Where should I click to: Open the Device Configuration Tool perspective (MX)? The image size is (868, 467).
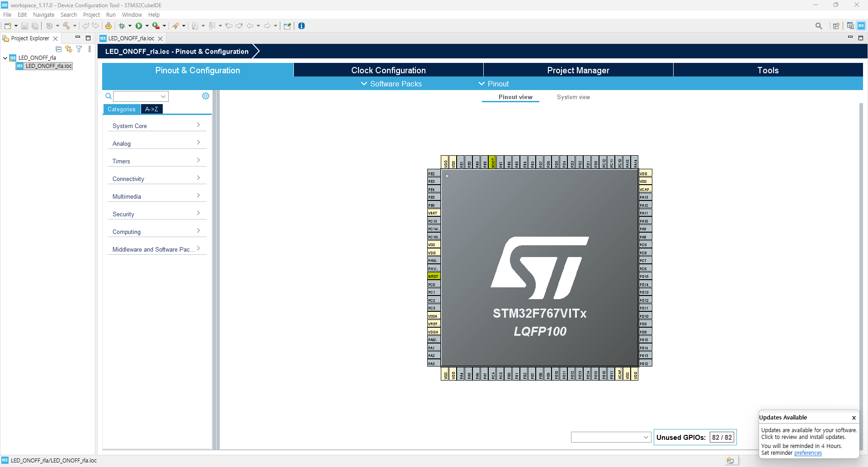click(x=861, y=26)
